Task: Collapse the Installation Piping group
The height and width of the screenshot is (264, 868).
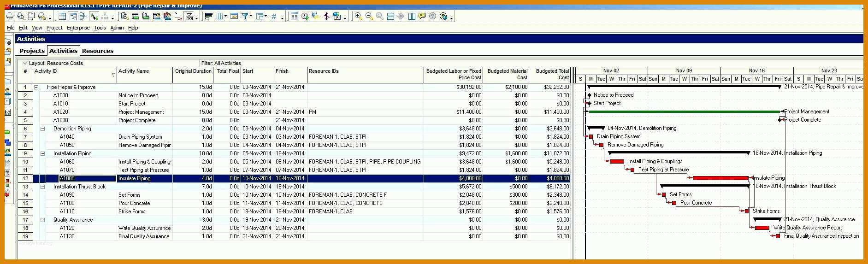Action: 42,153
